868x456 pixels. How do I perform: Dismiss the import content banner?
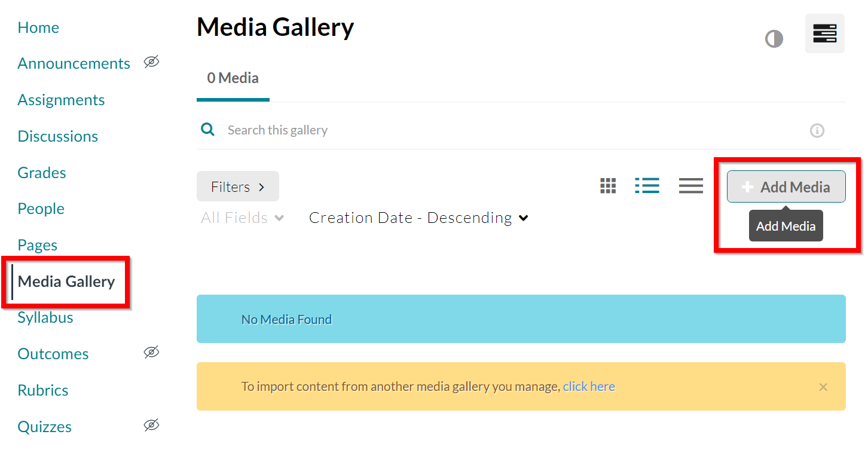click(x=823, y=387)
